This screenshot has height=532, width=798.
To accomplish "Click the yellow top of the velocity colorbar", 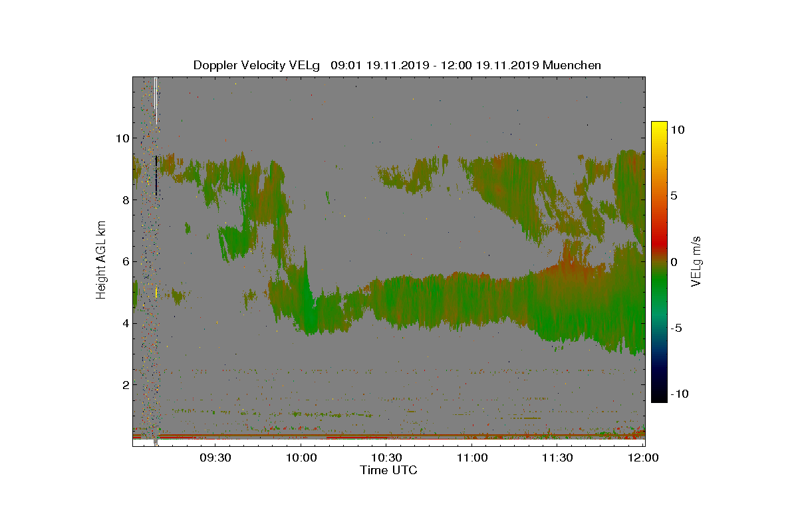I will 659,128.
